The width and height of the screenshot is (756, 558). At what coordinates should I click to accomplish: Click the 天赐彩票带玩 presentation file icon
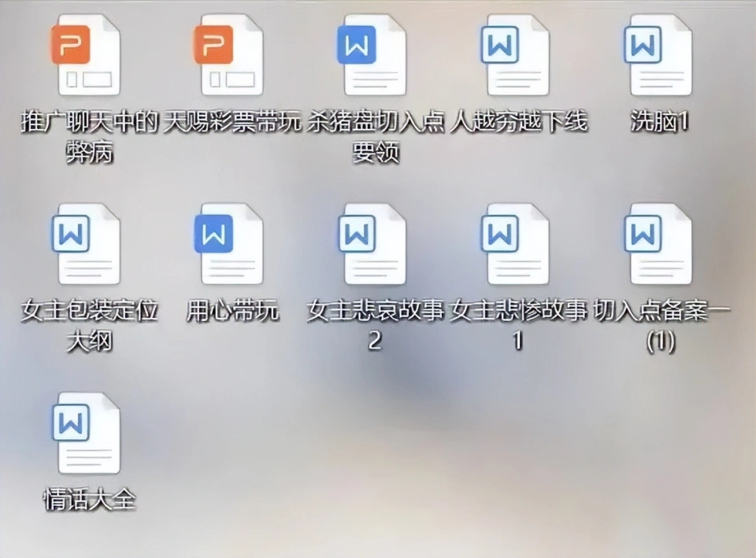click(232, 55)
